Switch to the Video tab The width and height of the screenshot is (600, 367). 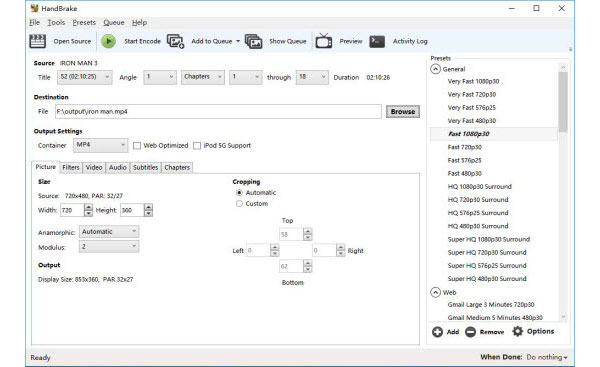click(94, 168)
